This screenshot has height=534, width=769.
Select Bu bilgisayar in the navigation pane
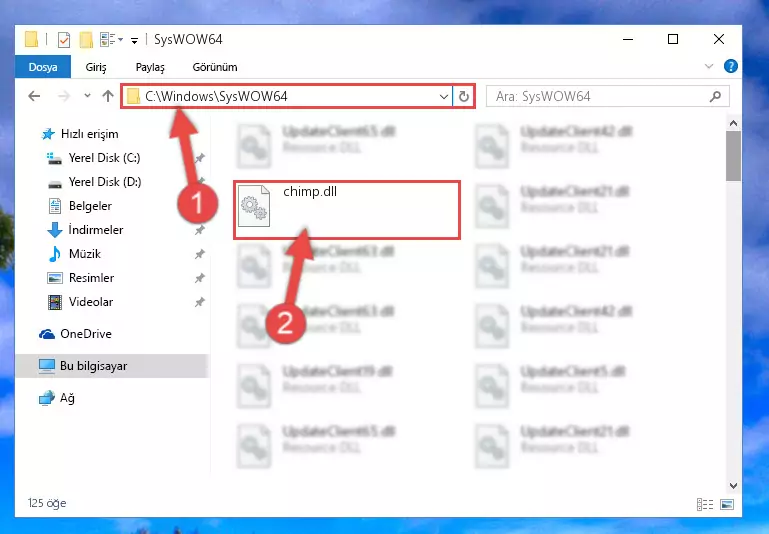pos(93,366)
